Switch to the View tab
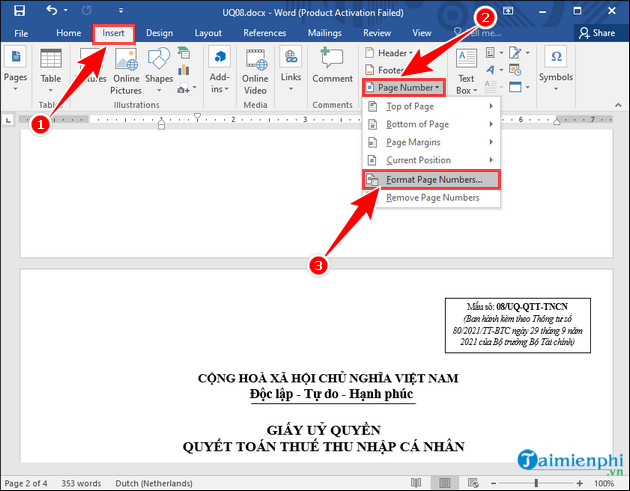The height and width of the screenshot is (491, 630). (x=422, y=33)
